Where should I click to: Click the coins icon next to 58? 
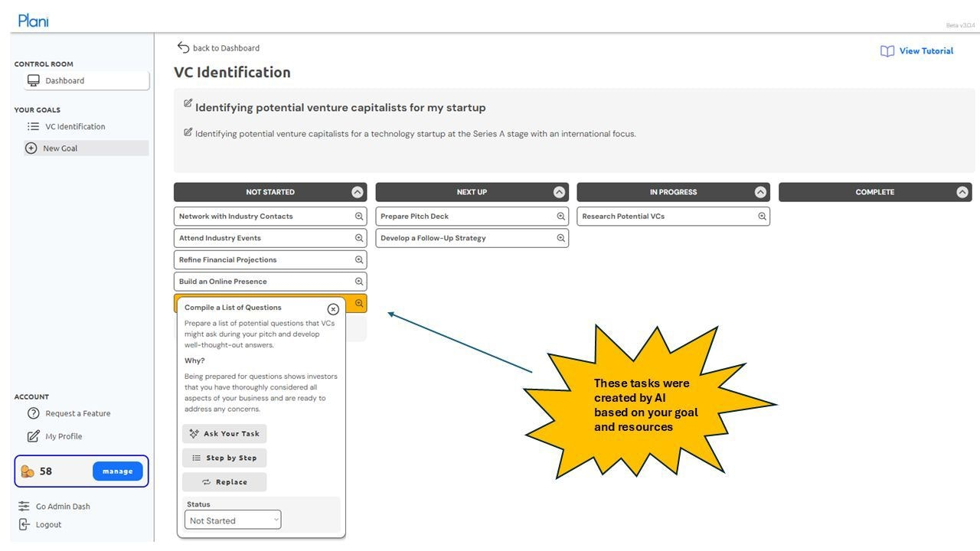(28, 471)
